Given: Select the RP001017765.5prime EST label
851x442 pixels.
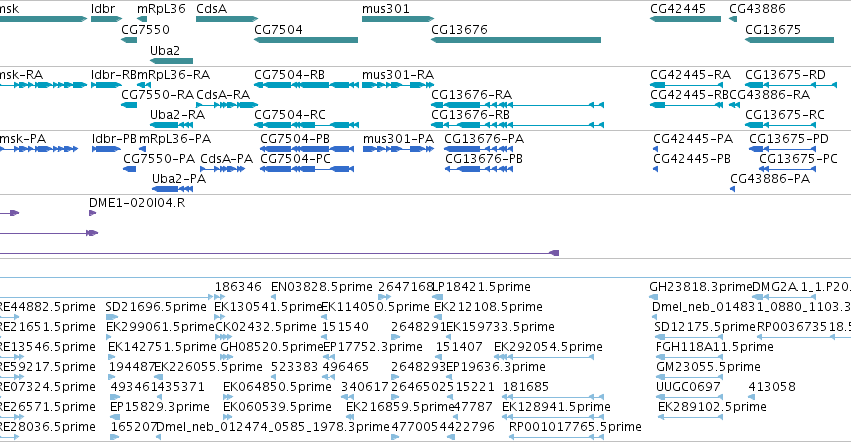Looking at the screenshot, I should [x=575, y=427].
